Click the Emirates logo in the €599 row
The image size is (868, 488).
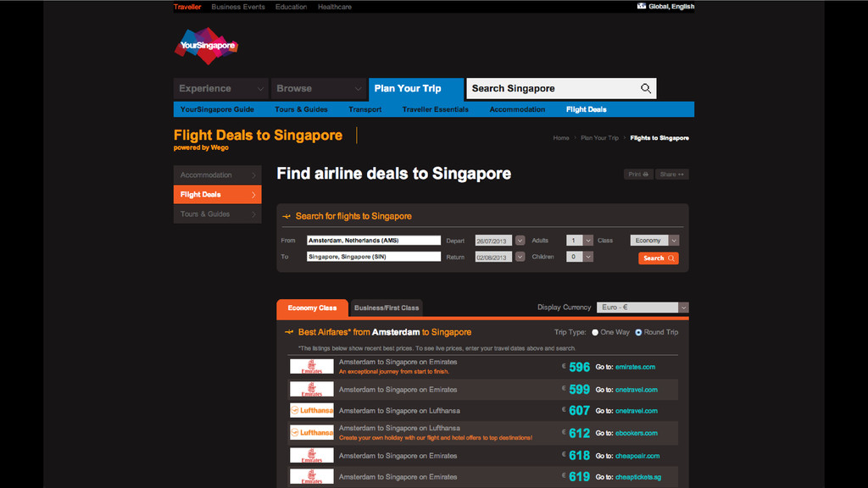(312, 390)
